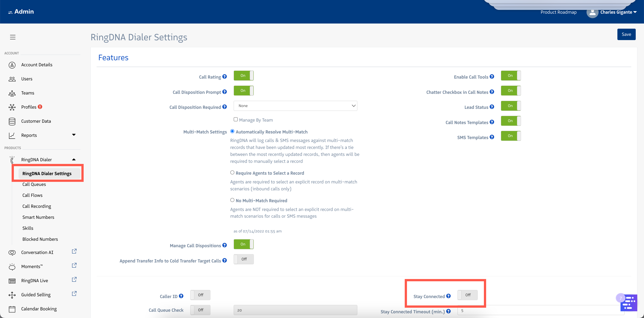The height and width of the screenshot is (318, 644).
Task: Click the Stay Connected help question icon
Action: 449,296
